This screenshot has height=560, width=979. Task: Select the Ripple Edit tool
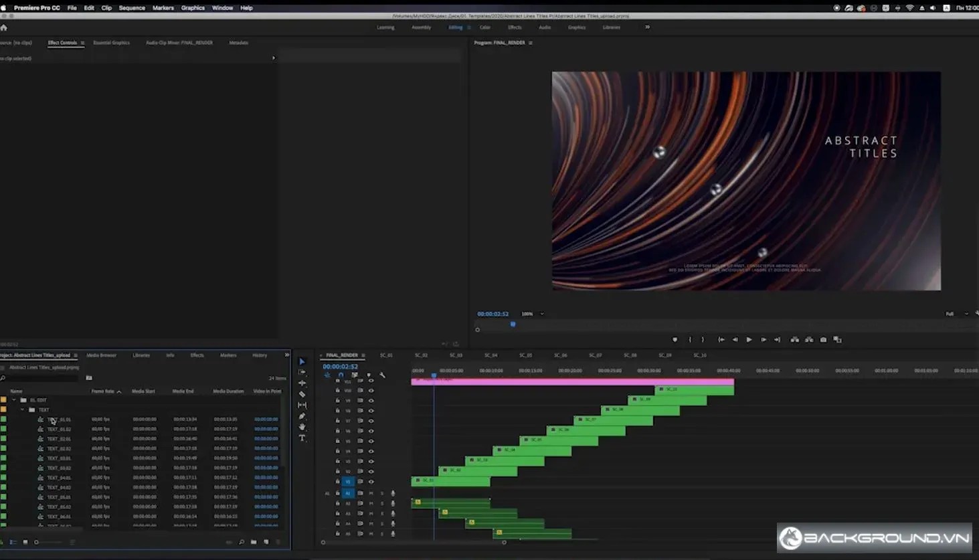point(302,383)
